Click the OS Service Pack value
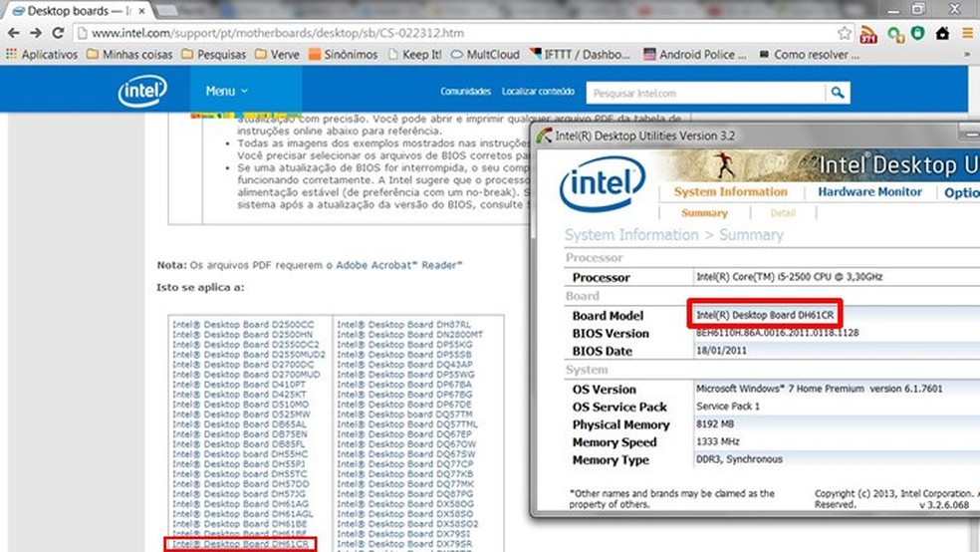Screen dimensions: 980x552 [728, 407]
